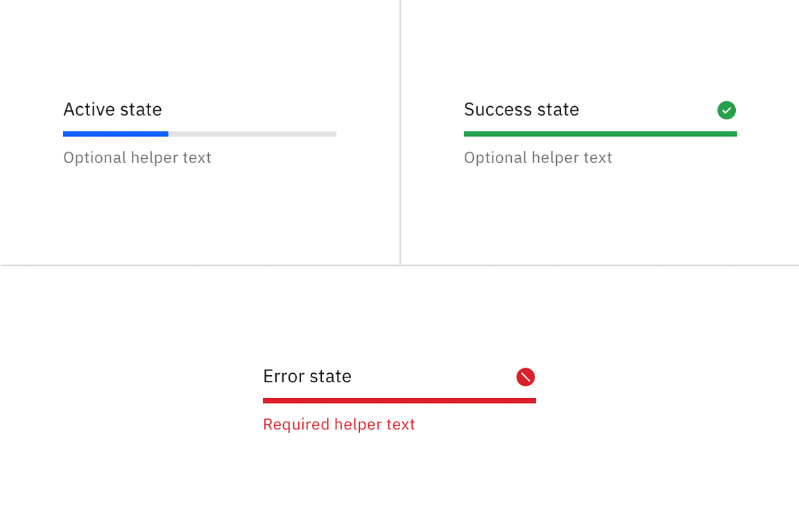Click the gray unfilled progress track
799x532 pixels.
(252, 134)
